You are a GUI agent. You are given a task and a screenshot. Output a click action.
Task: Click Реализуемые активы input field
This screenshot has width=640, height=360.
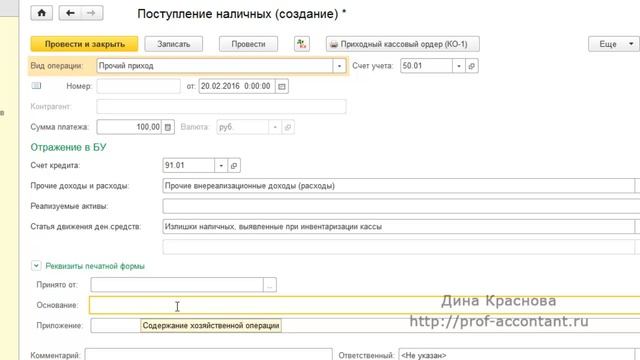[401, 206]
